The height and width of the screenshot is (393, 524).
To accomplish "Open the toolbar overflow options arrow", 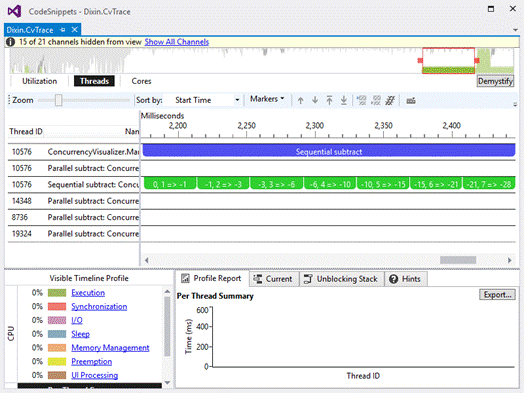I will click(x=515, y=105).
